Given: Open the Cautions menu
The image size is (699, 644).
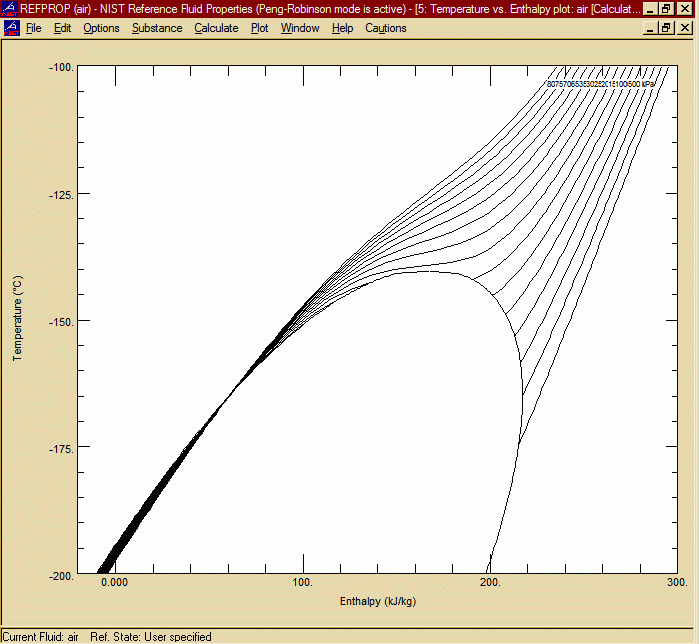Looking at the screenshot, I should [x=386, y=28].
